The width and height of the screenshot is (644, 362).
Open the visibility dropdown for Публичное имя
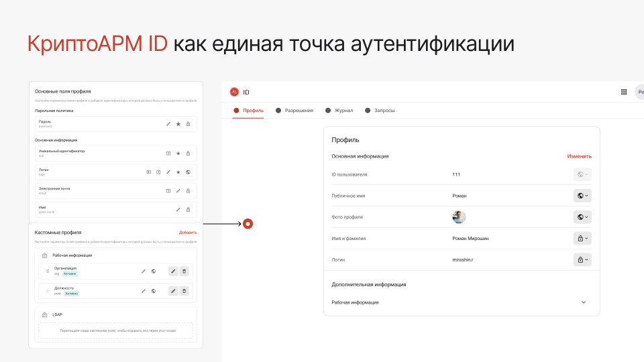(x=582, y=196)
